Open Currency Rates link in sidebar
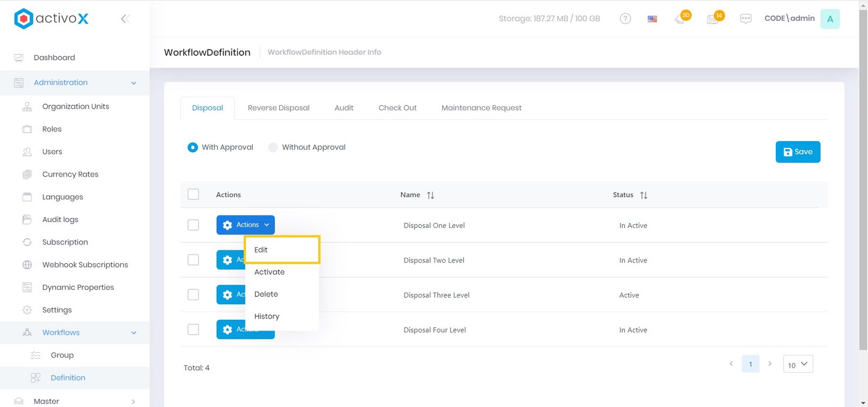The height and width of the screenshot is (407, 868). coord(71,174)
